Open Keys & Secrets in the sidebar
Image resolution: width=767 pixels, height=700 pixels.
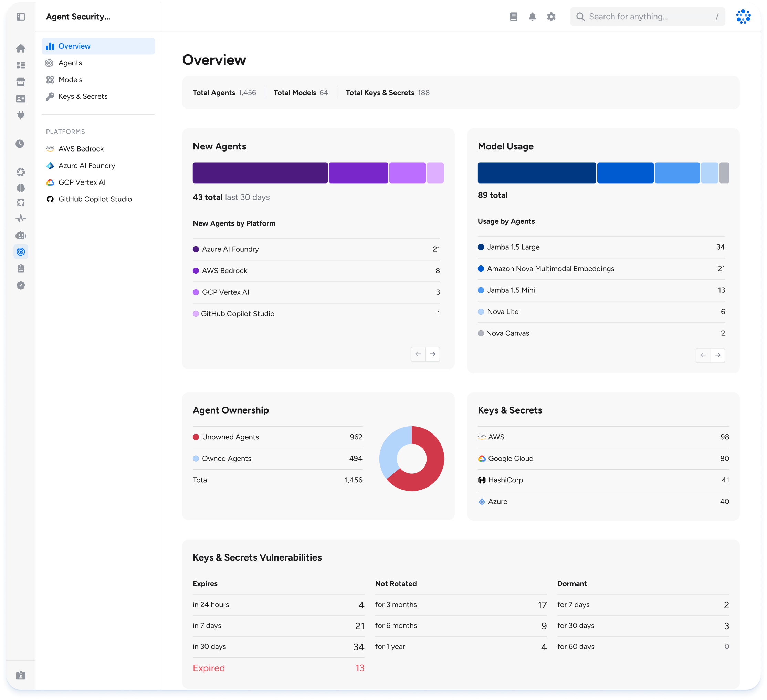pos(83,96)
